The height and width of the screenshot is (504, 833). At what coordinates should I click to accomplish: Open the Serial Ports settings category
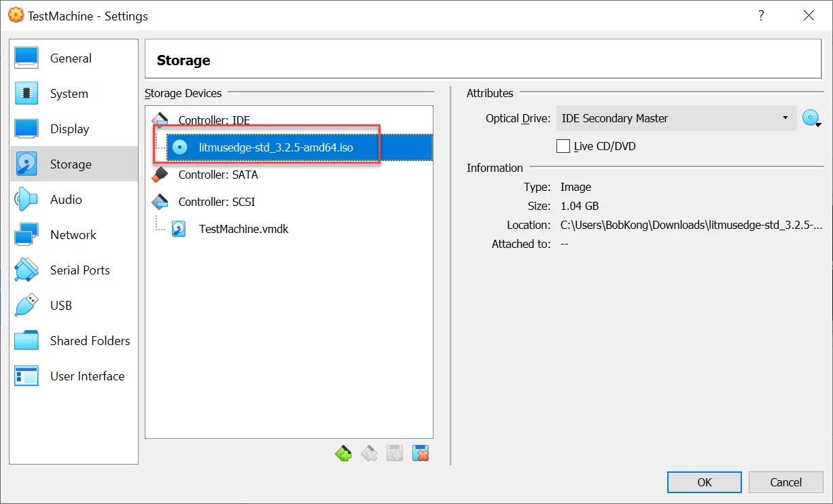(x=73, y=270)
